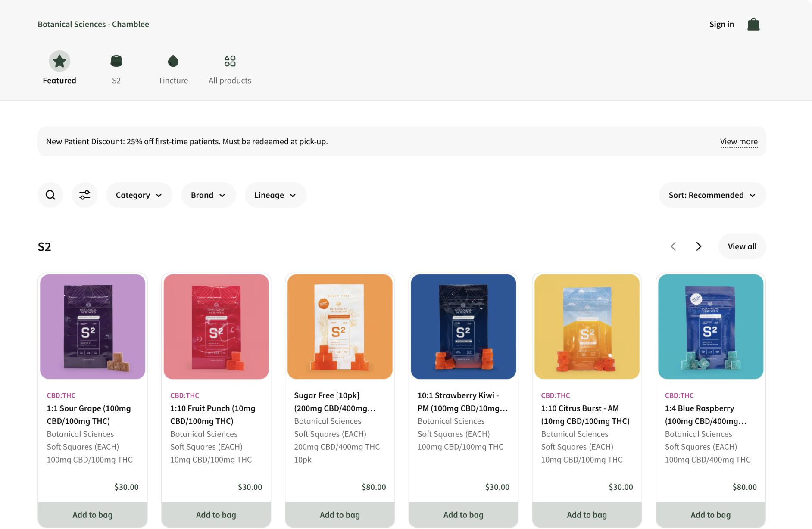Select the S2 gummy icon
The image size is (812, 529).
(116, 61)
